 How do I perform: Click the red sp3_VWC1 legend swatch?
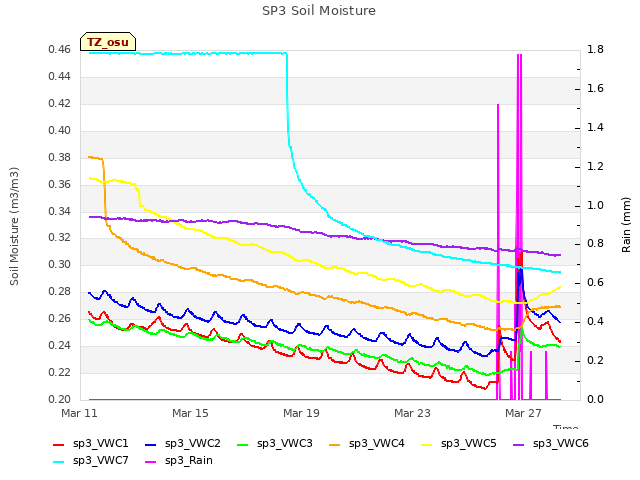59,444
